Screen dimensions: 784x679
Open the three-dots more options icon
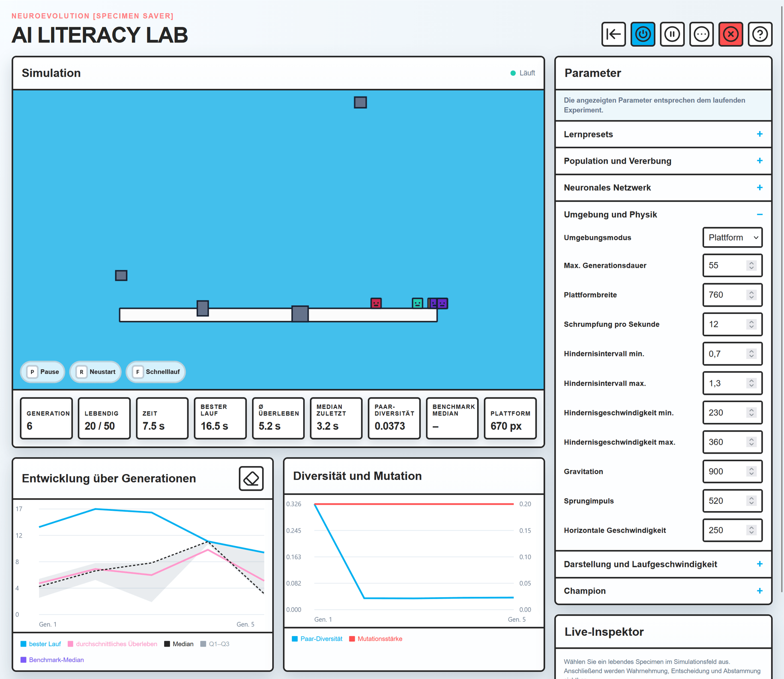[x=702, y=34]
